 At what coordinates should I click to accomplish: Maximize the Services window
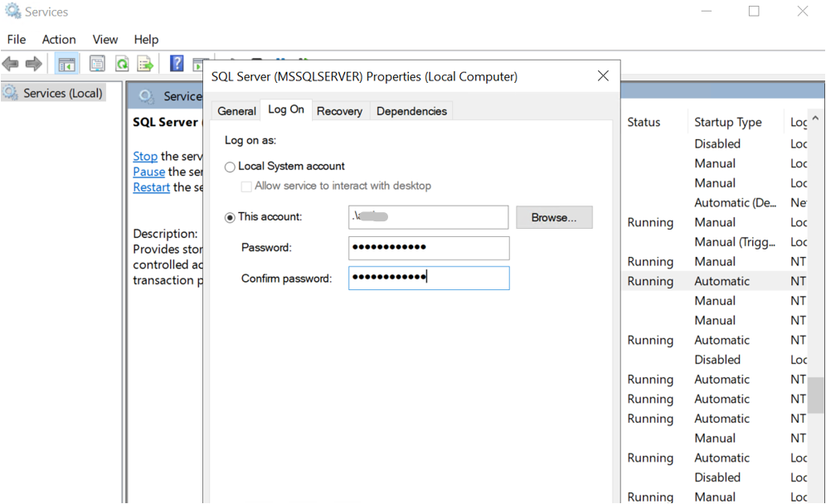[x=754, y=11]
